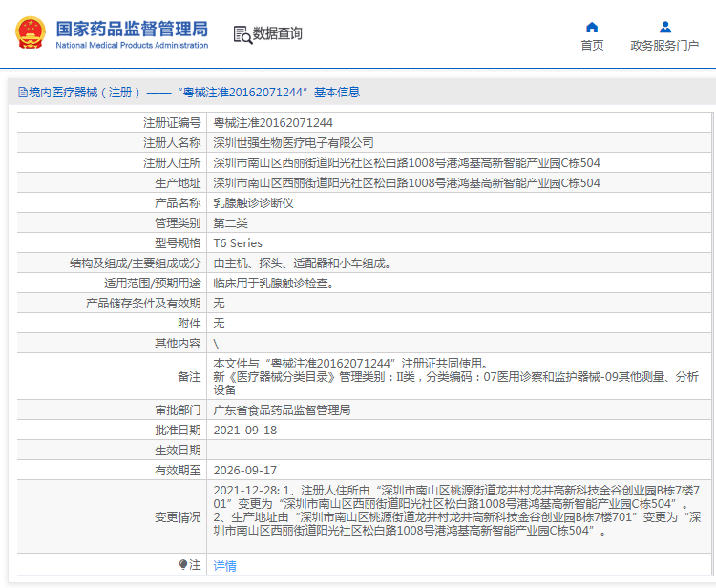Click the 管理类别 label
Screen dimensions: 716x588
click(x=178, y=223)
